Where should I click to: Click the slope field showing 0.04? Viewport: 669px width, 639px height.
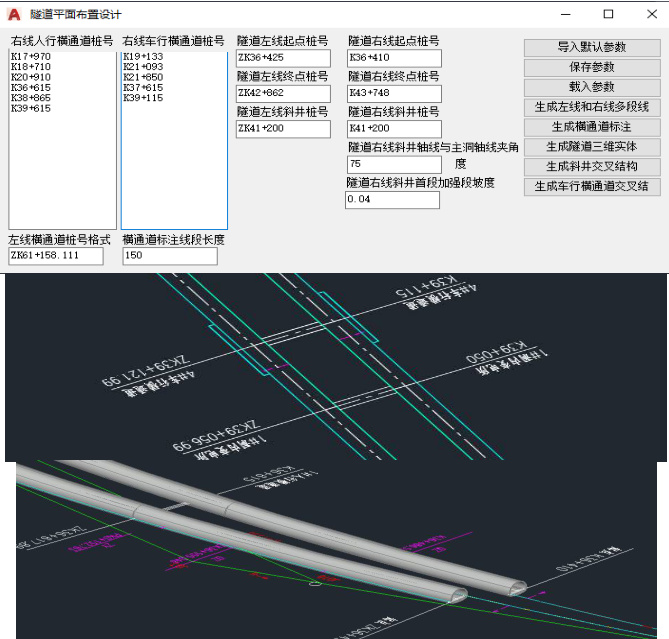tap(392, 200)
